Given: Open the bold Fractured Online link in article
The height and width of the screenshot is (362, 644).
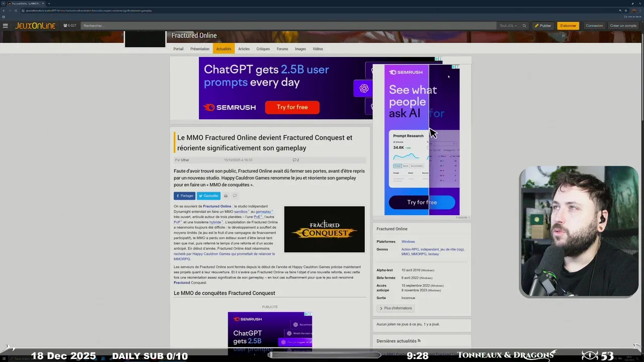Looking at the screenshot, I should (x=217, y=206).
